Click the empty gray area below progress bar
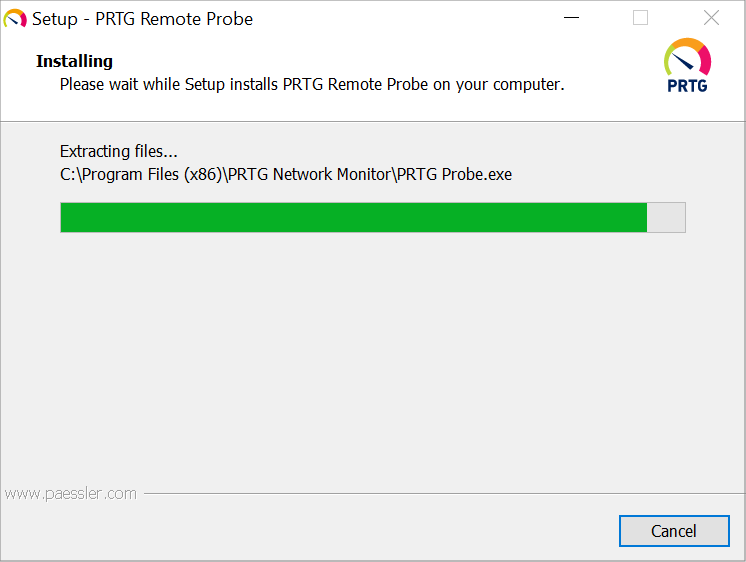Viewport: 746px width, 562px height. [372, 360]
